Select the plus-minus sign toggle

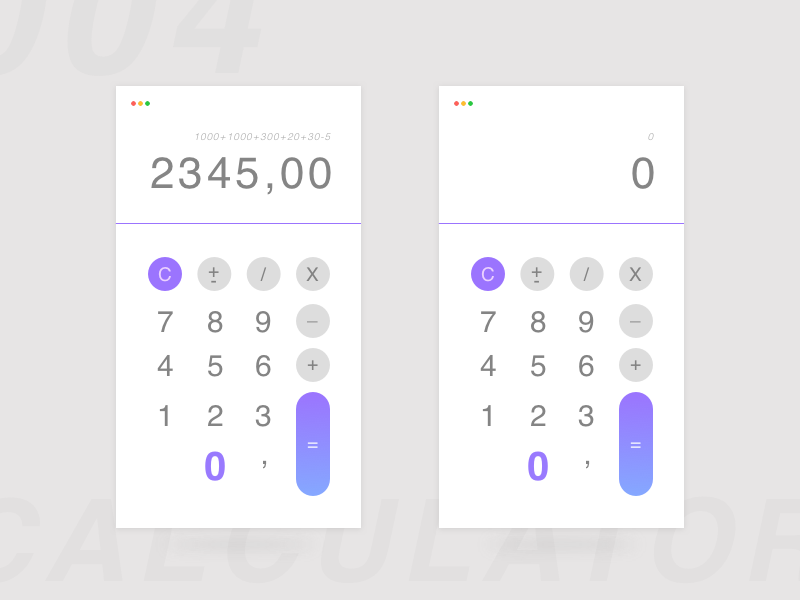[x=214, y=273]
